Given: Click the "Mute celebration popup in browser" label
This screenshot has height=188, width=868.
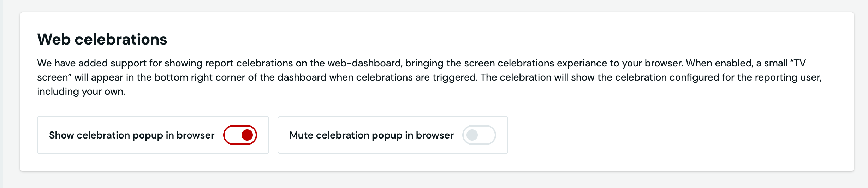Looking at the screenshot, I should [371, 135].
